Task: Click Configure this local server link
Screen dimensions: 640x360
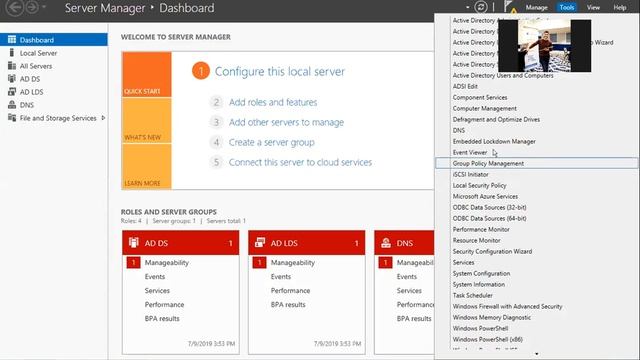Action: pos(280,71)
